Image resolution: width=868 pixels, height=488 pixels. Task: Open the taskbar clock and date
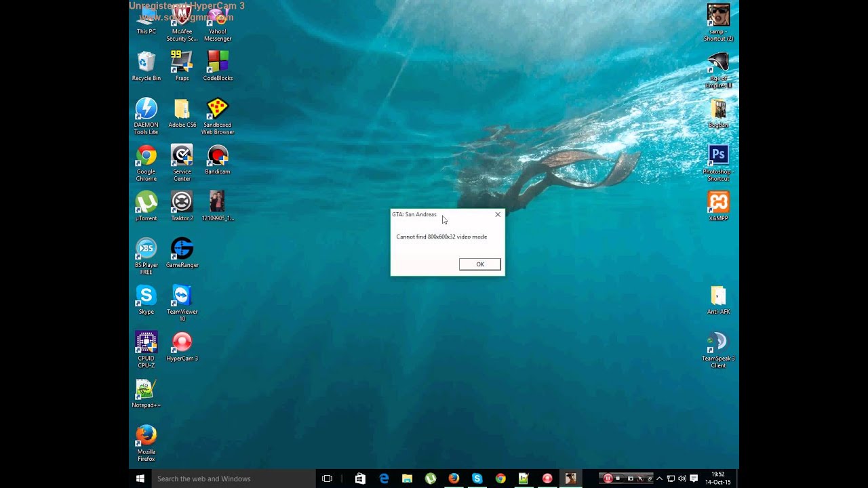[718, 479]
